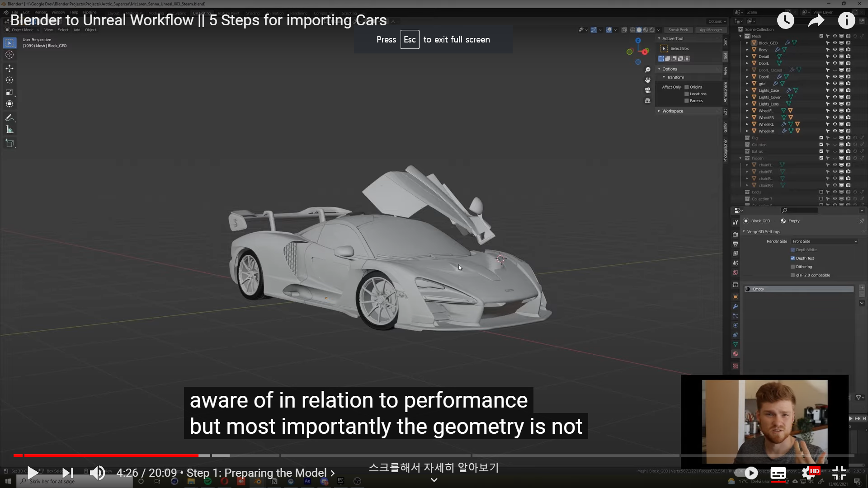Click the 3D cursor tool icon

pyautogui.click(x=9, y=55)
